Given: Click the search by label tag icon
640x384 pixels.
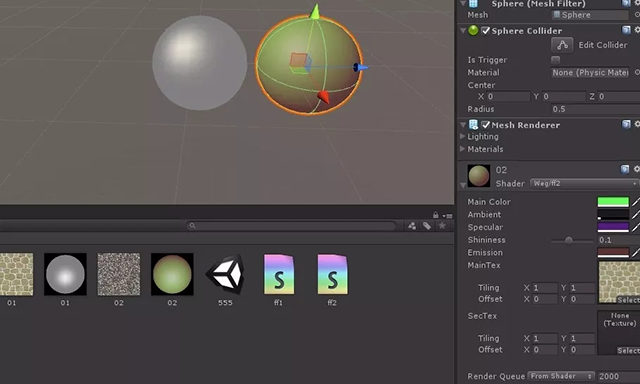Looking at the screenshot, I should coord(427,226).
